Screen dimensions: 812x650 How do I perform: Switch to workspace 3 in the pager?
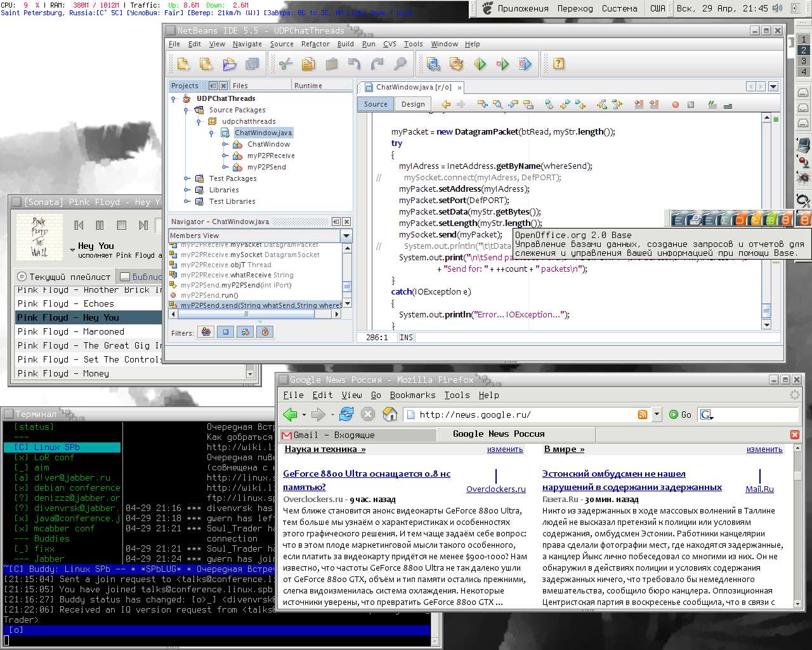click(x=804, y=61)
